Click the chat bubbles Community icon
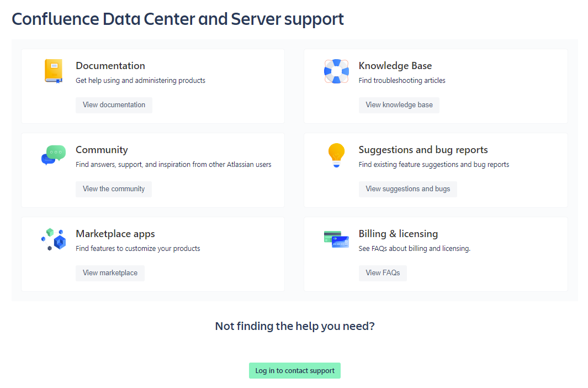Screen dimensions: 588x388 click(54, 155)
